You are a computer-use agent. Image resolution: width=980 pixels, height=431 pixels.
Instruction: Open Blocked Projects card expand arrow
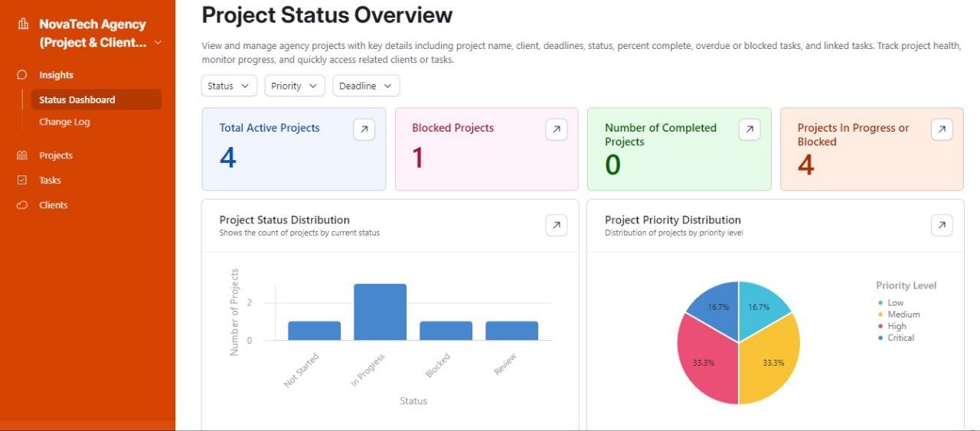pos(557,129)
